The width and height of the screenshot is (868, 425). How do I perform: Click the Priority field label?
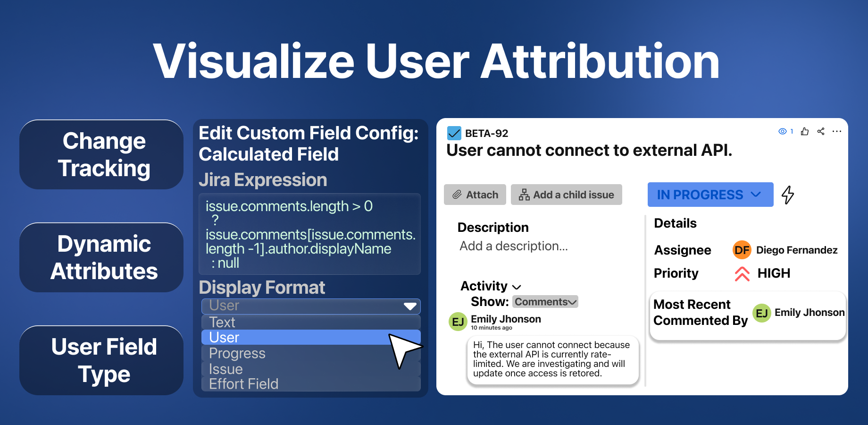tap(676, 273)
